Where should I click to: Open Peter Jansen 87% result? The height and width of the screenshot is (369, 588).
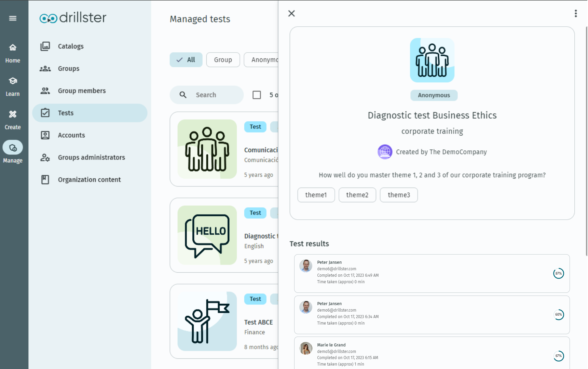pyautogui.click(x=432, y=273)
